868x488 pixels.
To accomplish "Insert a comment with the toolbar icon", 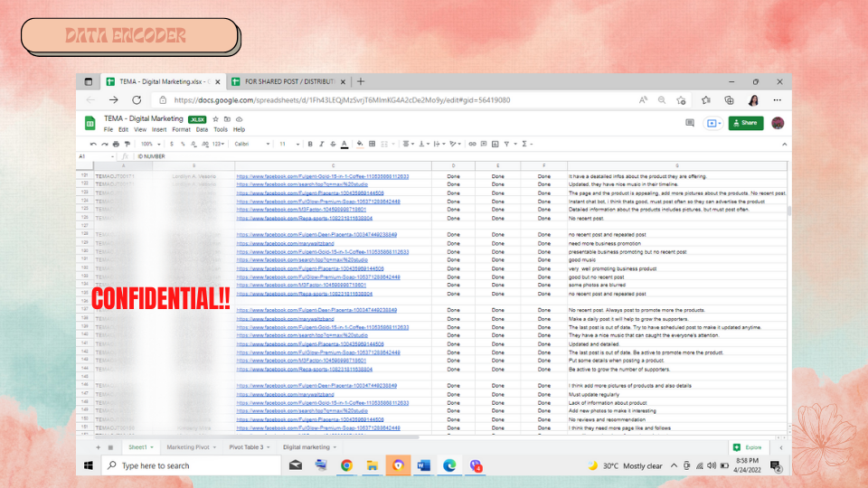I will click(x=483, y=144).
